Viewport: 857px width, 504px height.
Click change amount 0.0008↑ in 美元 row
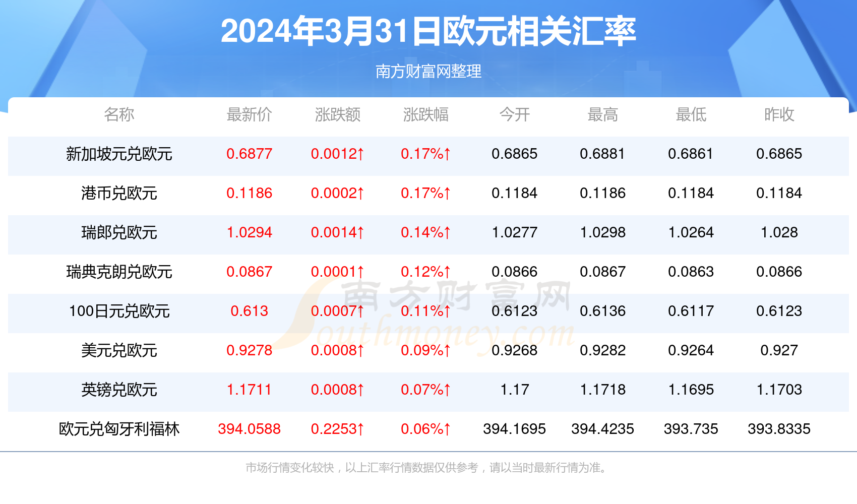(x=337, y=350)
